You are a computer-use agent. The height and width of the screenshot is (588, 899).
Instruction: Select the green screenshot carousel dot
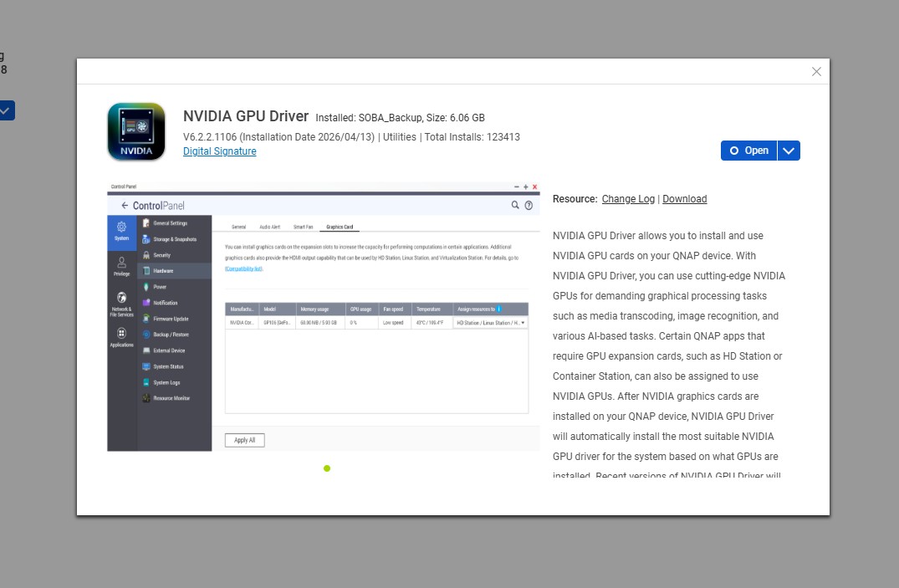[327, 468]
